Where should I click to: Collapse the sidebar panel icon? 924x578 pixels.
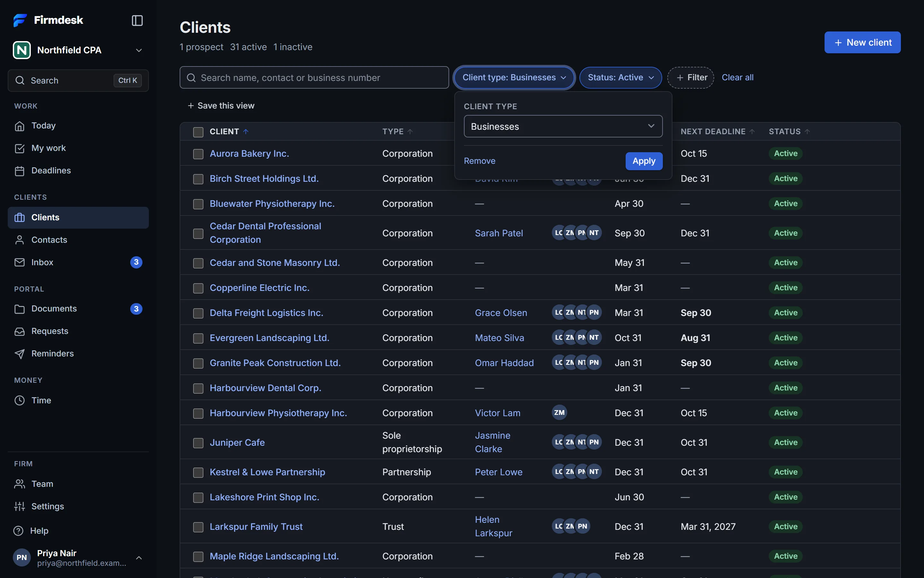click(x=137, y=20)
